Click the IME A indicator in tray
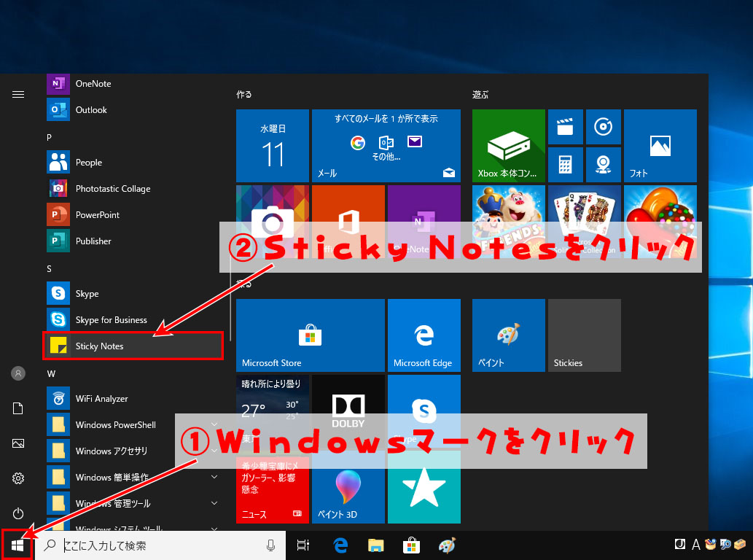 (x=695, y=545)
